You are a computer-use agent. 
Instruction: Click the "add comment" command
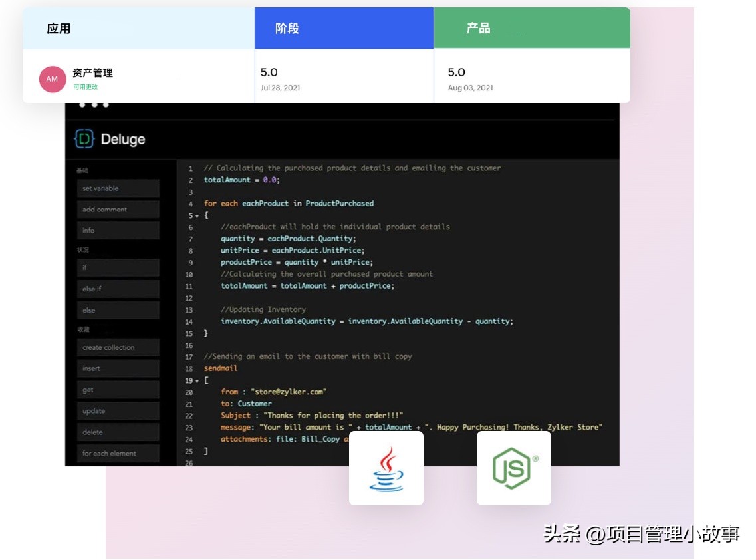pyautogui.click(x=118, y=209)
